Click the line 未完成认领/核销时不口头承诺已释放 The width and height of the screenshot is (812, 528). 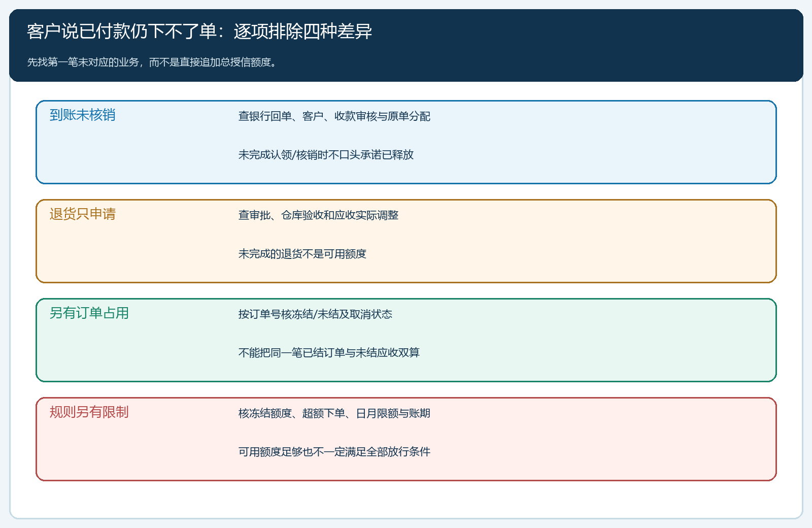coord(326,155)
